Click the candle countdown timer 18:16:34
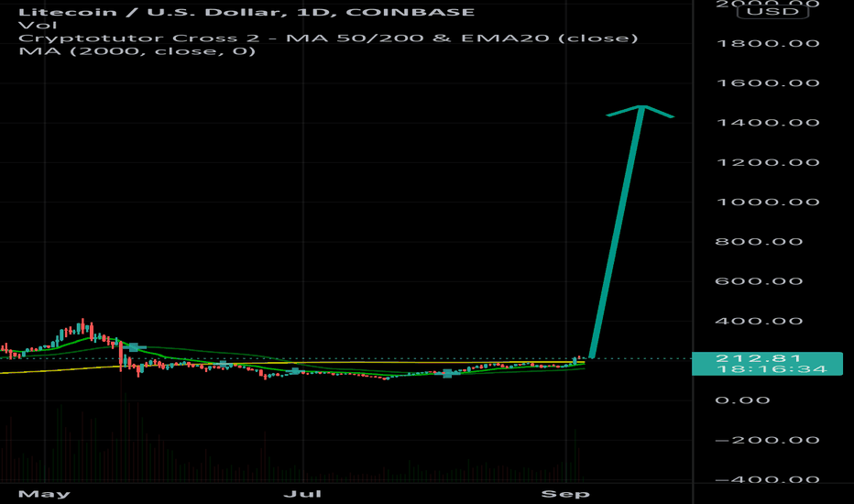Screen dimensions: 854x504 (x=772, y=369)
